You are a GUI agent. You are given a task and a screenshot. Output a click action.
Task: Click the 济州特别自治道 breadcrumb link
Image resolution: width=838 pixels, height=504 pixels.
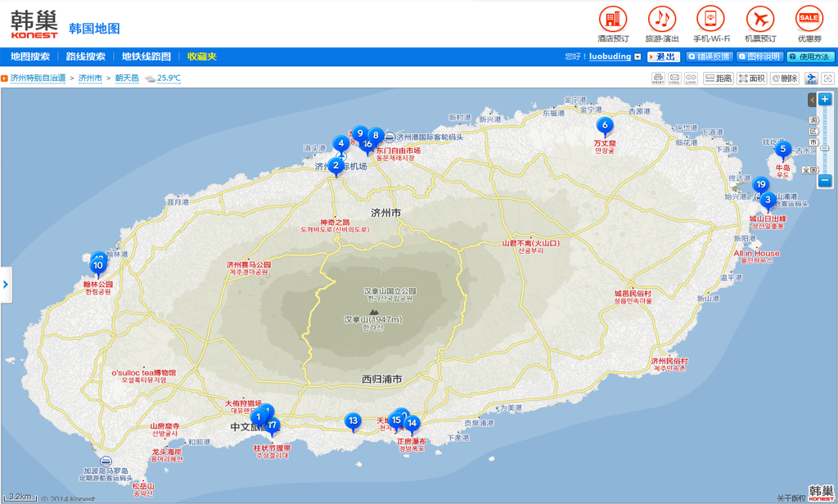click(38, 79)
